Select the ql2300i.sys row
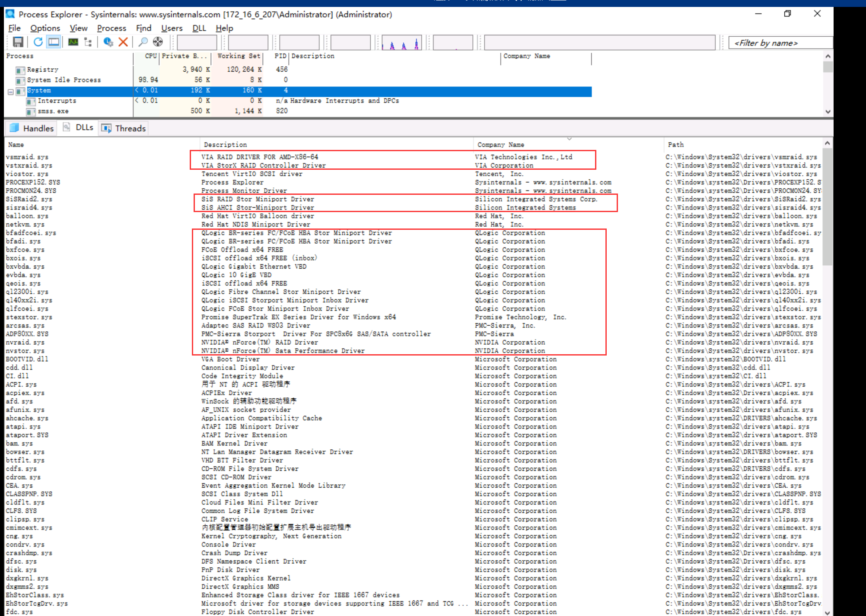 pos(413,292)
